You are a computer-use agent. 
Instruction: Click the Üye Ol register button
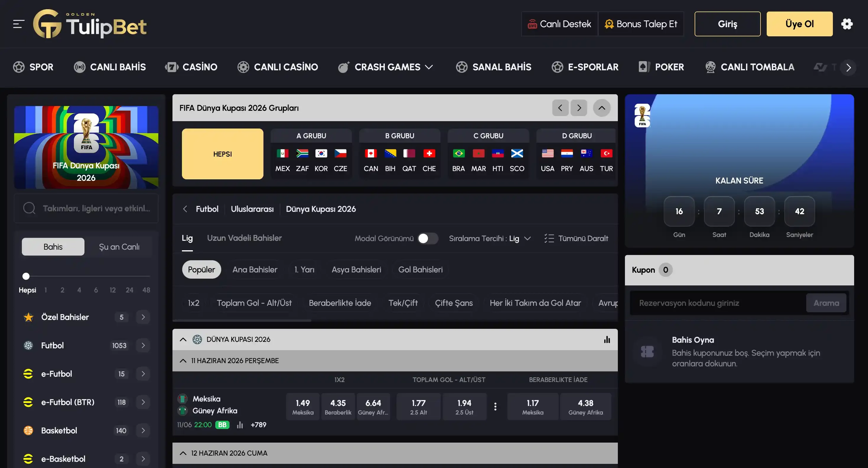[799, 24]
